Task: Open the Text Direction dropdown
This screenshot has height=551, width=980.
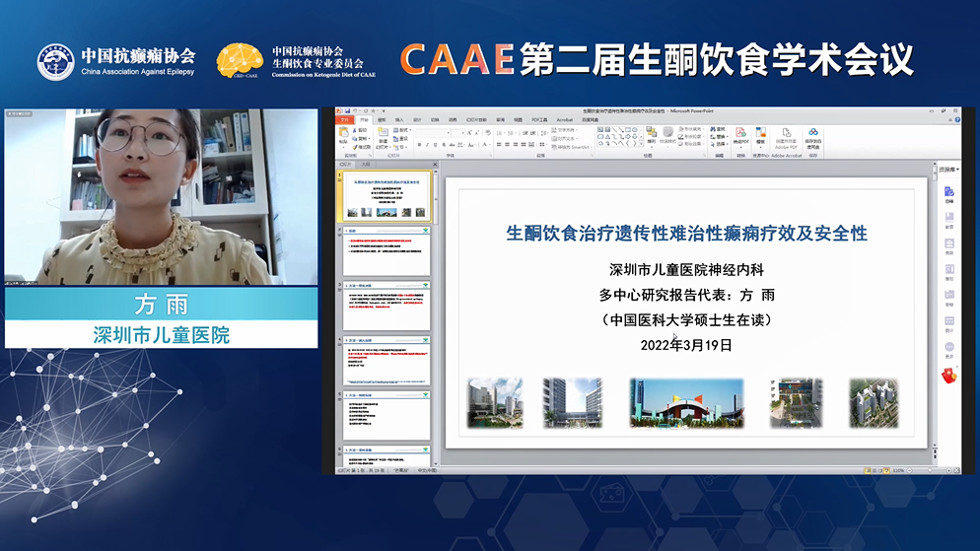Action: [x=565, y=130]
